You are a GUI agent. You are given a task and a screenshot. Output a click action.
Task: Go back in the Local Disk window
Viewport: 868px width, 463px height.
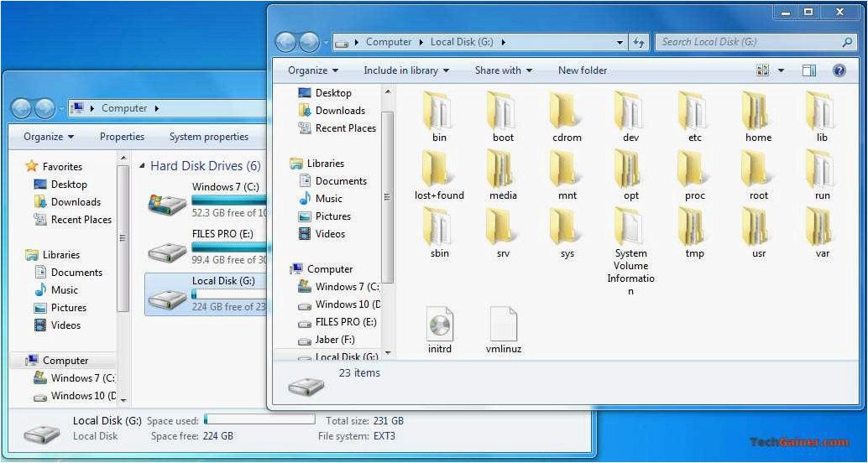pos(285,42)
